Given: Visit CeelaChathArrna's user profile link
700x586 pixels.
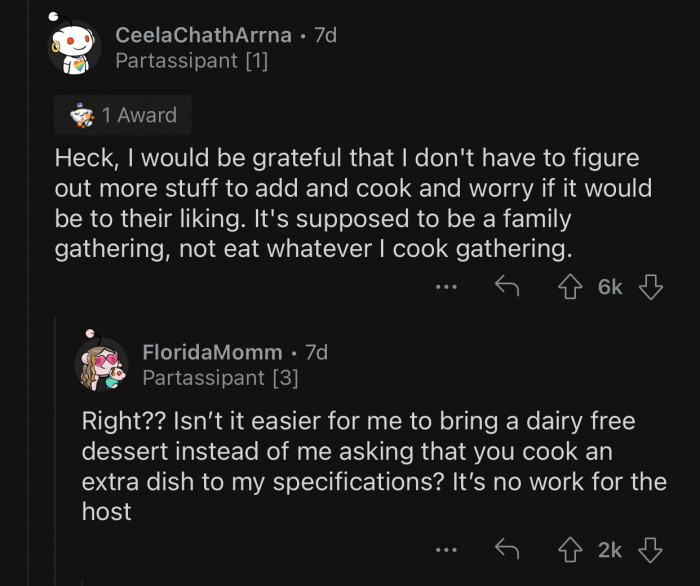Looking at the screenshot, I should (203, 35).
